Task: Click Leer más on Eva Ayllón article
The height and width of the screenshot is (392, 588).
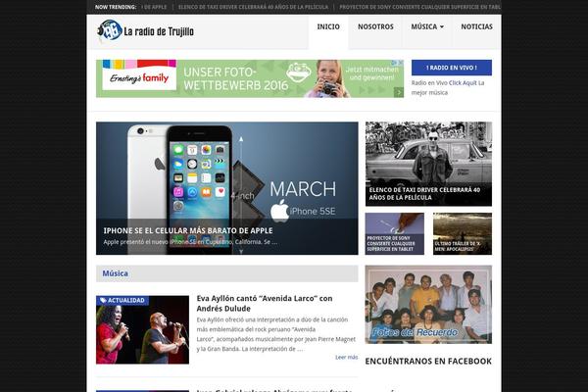Action: (347, 357)
